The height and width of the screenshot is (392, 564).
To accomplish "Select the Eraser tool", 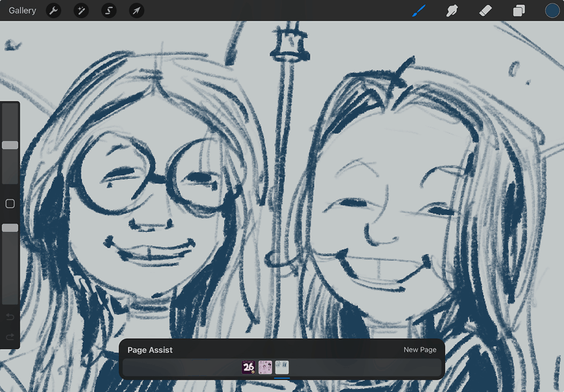I will (485, 10).
